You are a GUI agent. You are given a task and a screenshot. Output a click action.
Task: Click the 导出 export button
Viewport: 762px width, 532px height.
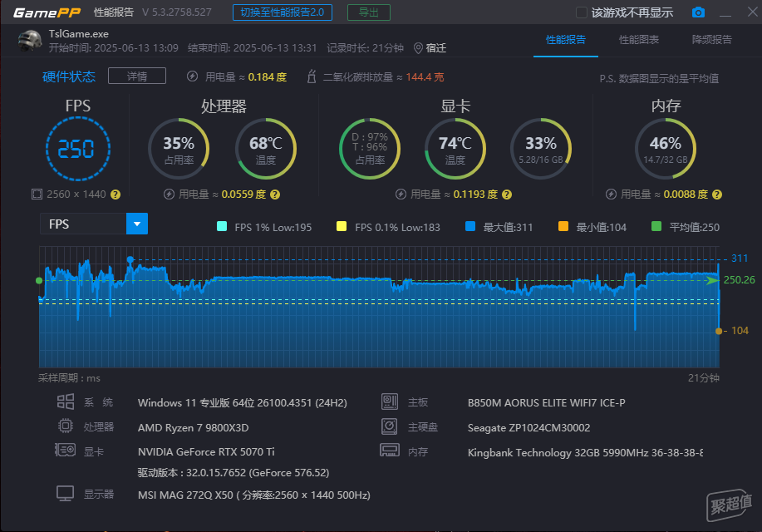click(x=369, y=12)
